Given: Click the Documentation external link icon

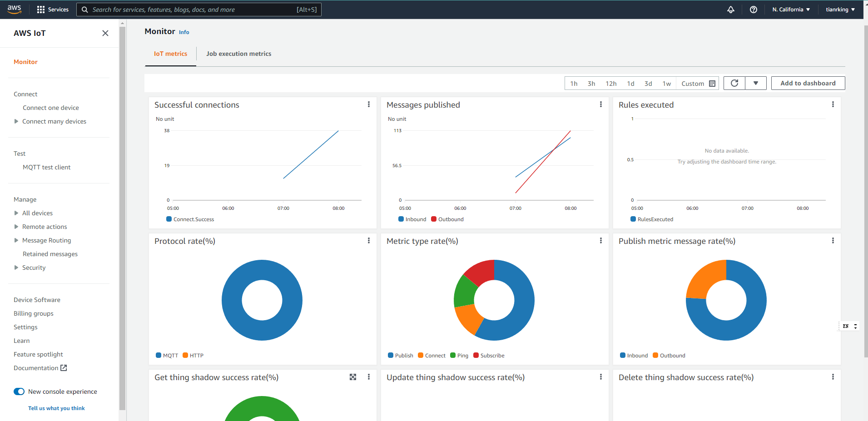Looking at the screenshot, I should 64,368.
